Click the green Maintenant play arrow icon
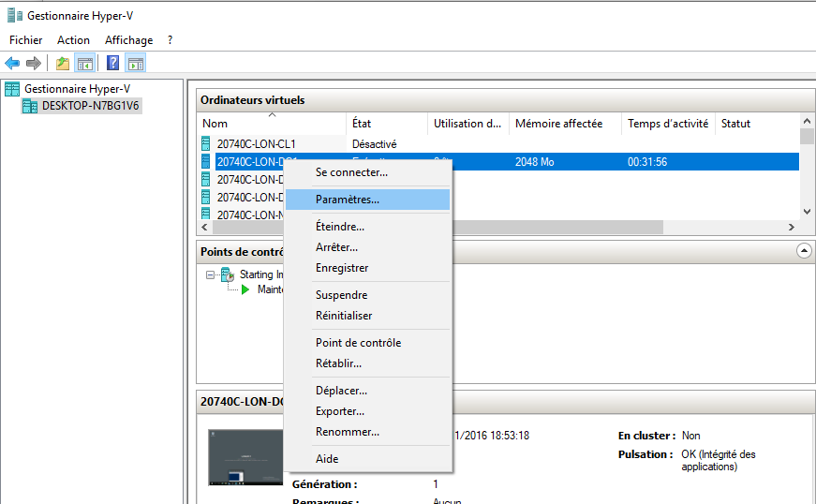The height and width of the screenshot is (504, 816). pyautogui.click(x=245, y=289)
